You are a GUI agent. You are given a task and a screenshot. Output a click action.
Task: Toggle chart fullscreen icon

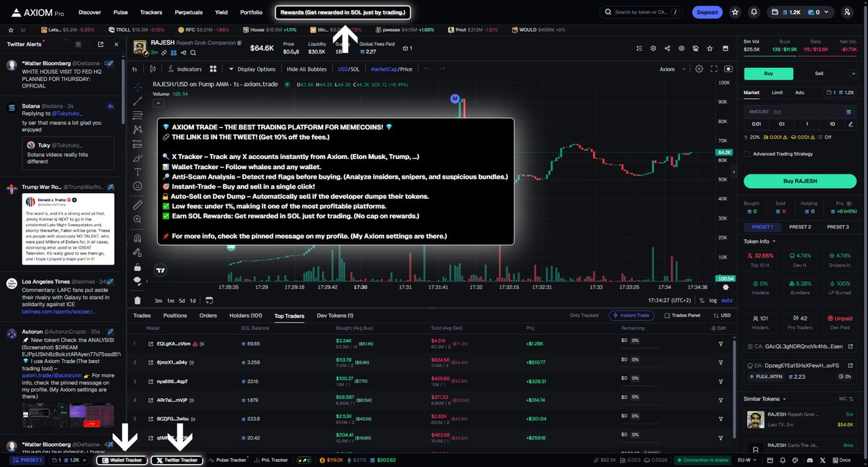pyautogui.click(x=714, y=69)
